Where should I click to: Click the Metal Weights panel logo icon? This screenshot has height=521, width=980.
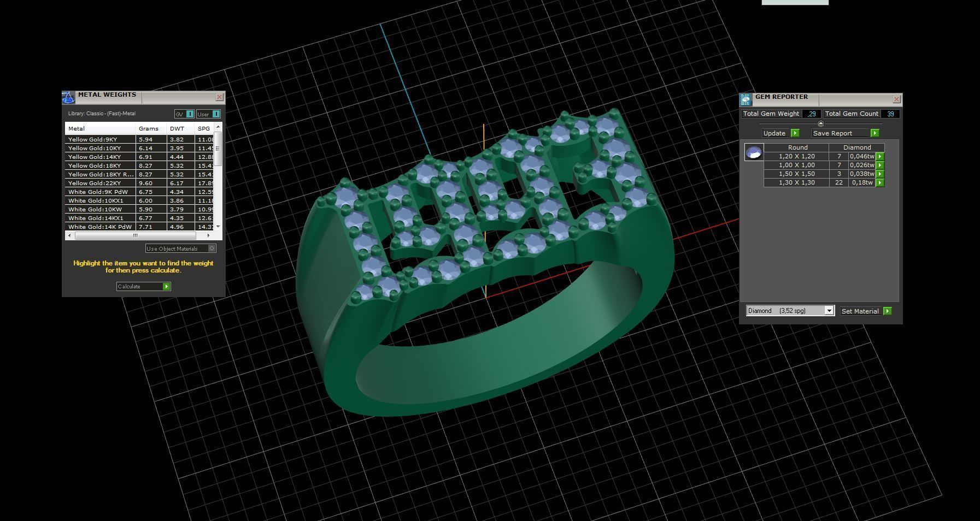(x=68, y=97)
